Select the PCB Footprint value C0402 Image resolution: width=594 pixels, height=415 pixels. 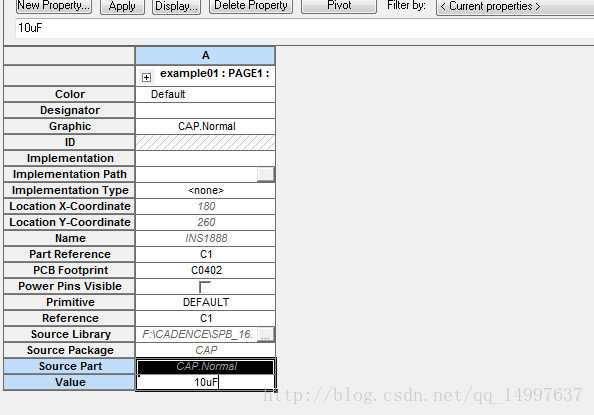(205, 270)
